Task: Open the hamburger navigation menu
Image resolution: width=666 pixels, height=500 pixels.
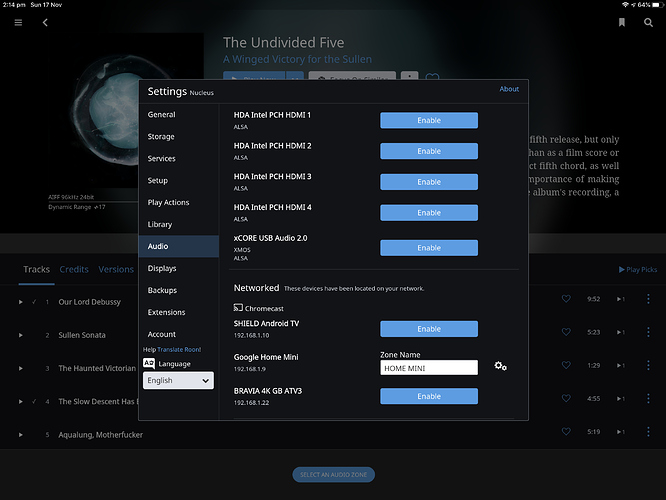Action: (18, 23)
